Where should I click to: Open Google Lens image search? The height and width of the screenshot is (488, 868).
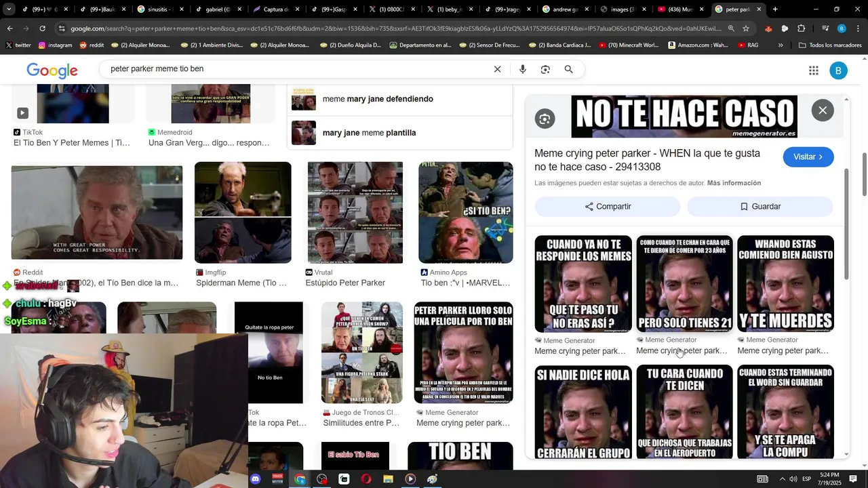tap(545, 69)
